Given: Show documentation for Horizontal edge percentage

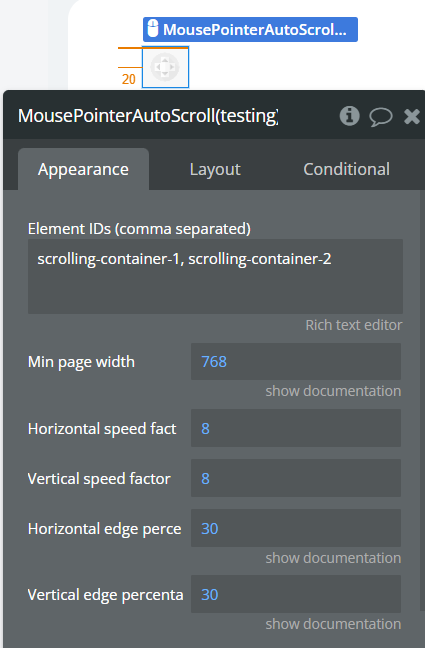Looking at the screenshot, I should pyautogui.click(x=333, y=558).
